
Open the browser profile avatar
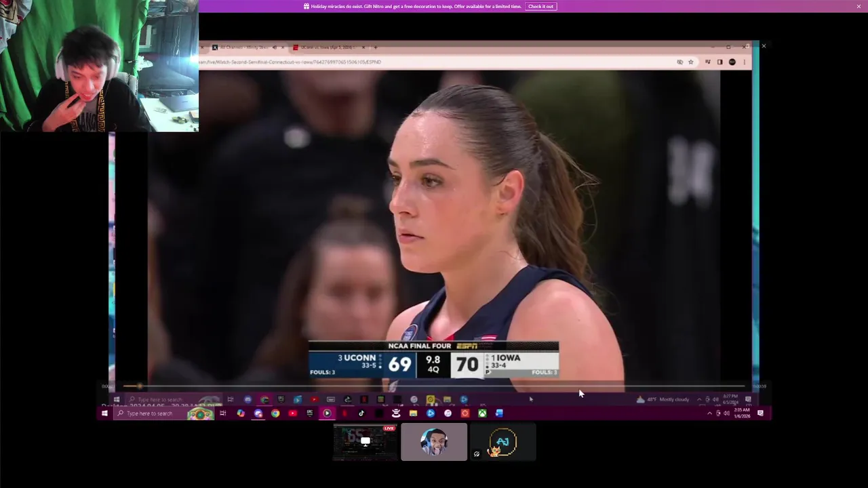[x=732, y=62]
